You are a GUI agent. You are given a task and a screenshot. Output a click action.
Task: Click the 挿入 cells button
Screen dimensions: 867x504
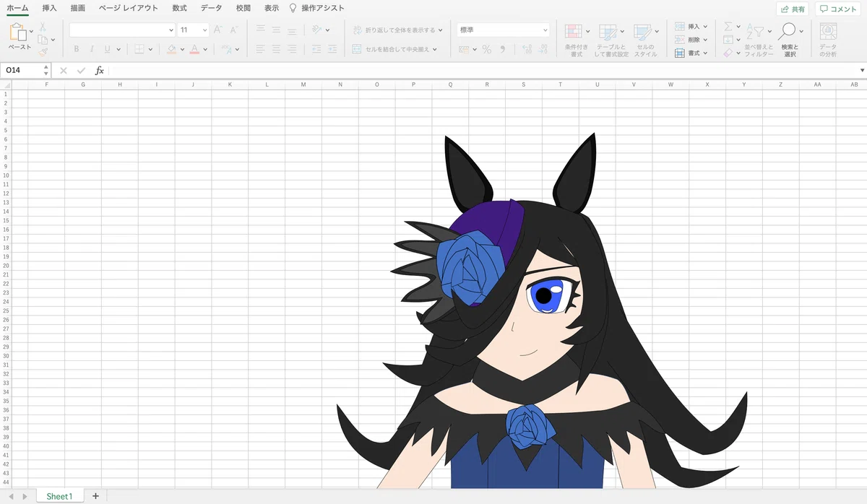pos(691,26)
